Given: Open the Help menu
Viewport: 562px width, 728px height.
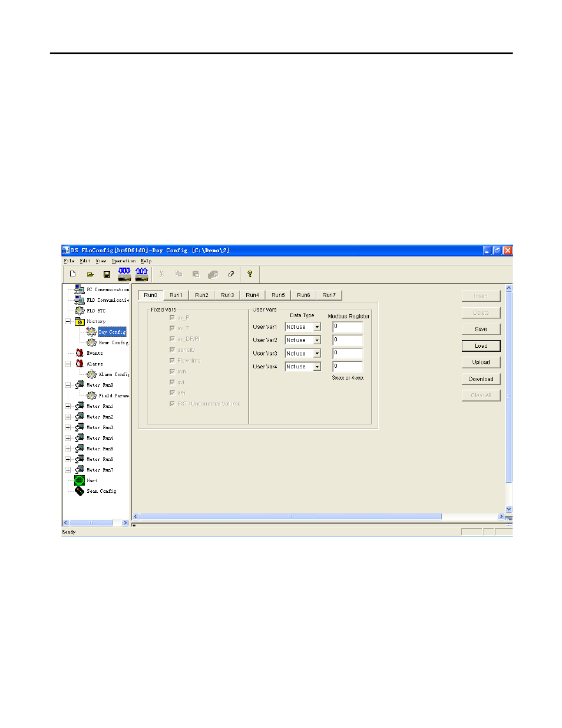Looking at the screenshot, I should [146, 261].
